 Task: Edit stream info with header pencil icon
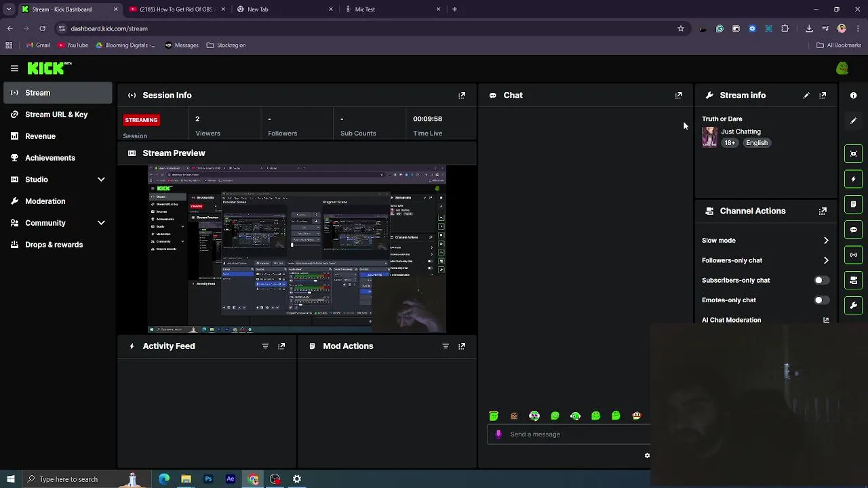click(x=806, y=96)
